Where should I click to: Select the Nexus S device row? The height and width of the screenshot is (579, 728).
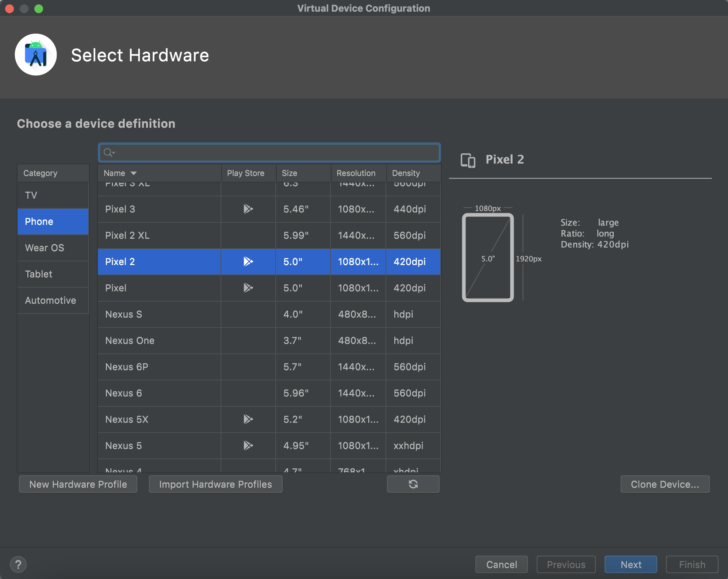(269, 314)
